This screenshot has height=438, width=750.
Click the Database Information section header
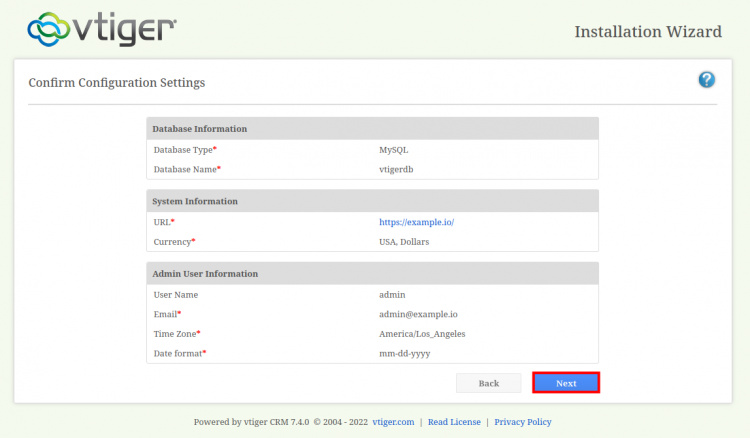200,129
